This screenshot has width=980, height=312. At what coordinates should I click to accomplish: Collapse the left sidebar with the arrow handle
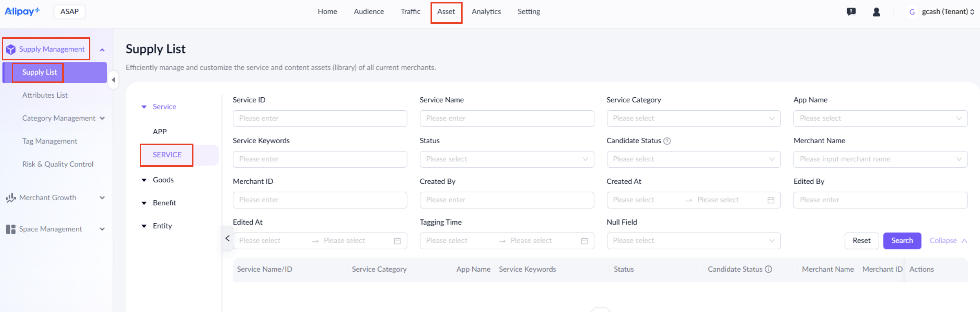(x=113, y=80)
